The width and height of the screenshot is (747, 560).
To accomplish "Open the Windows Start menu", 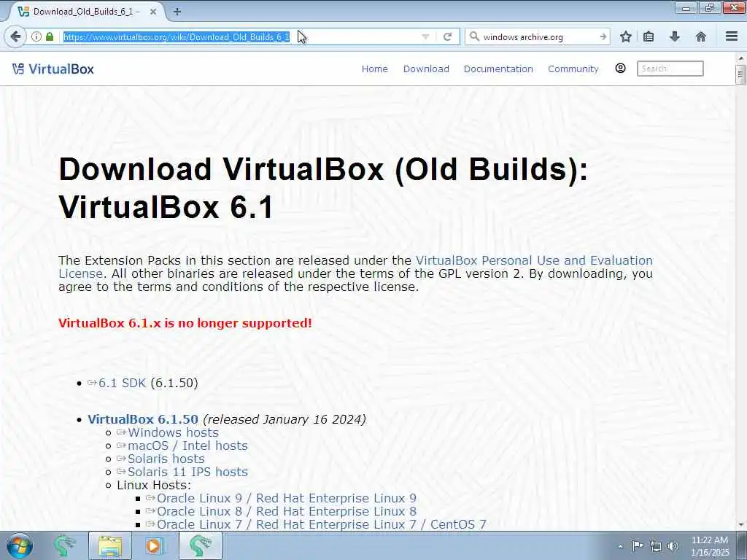I will (20, 545).
